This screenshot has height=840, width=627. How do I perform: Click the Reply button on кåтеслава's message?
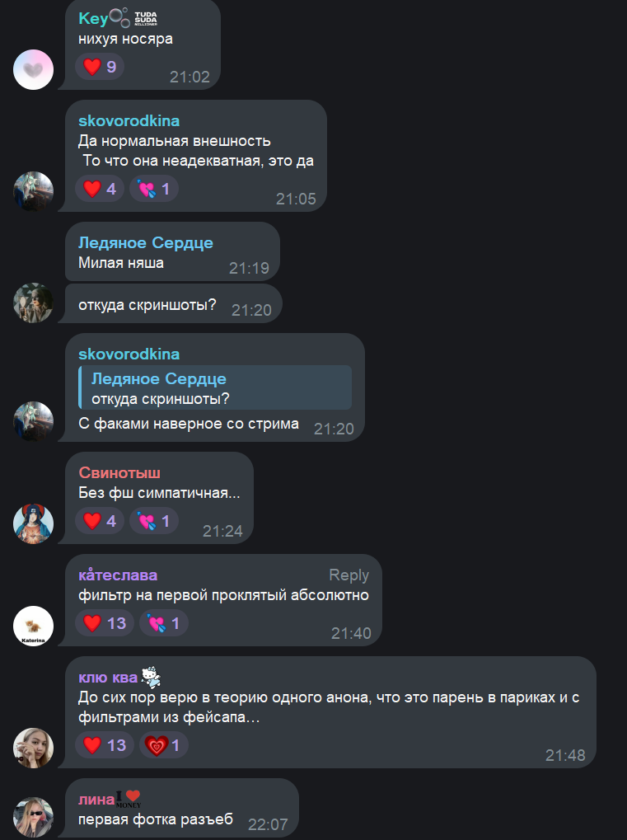pyautogui.click(x=349, y=575)
